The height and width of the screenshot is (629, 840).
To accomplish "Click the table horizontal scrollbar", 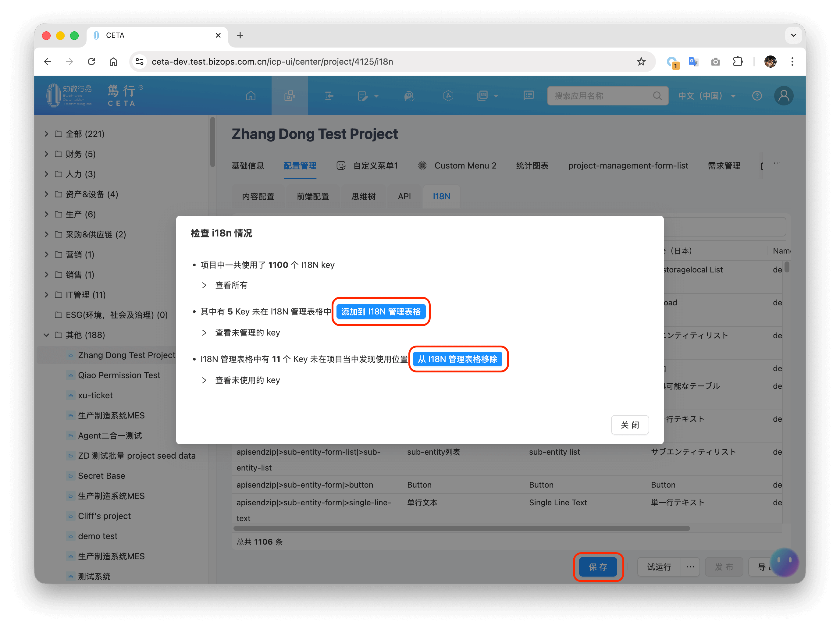I will click(461, 528).
